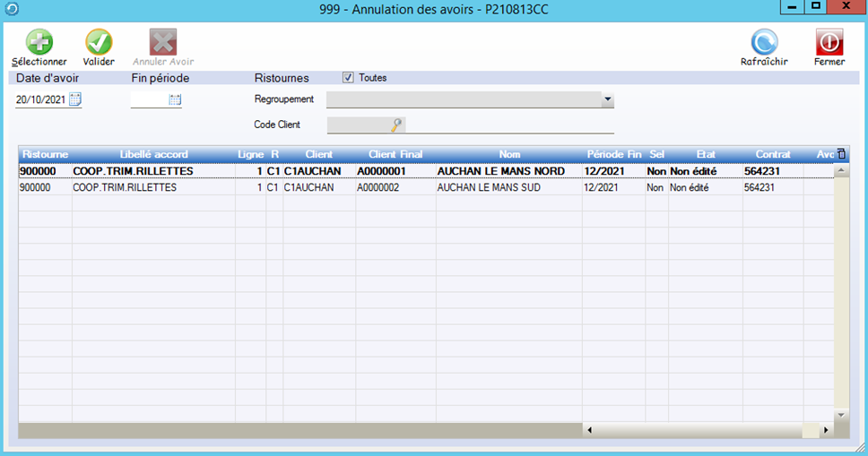868x456 pixels.
Task: Refresh the list with Rafraîchir icon
Action: [764, 42]
